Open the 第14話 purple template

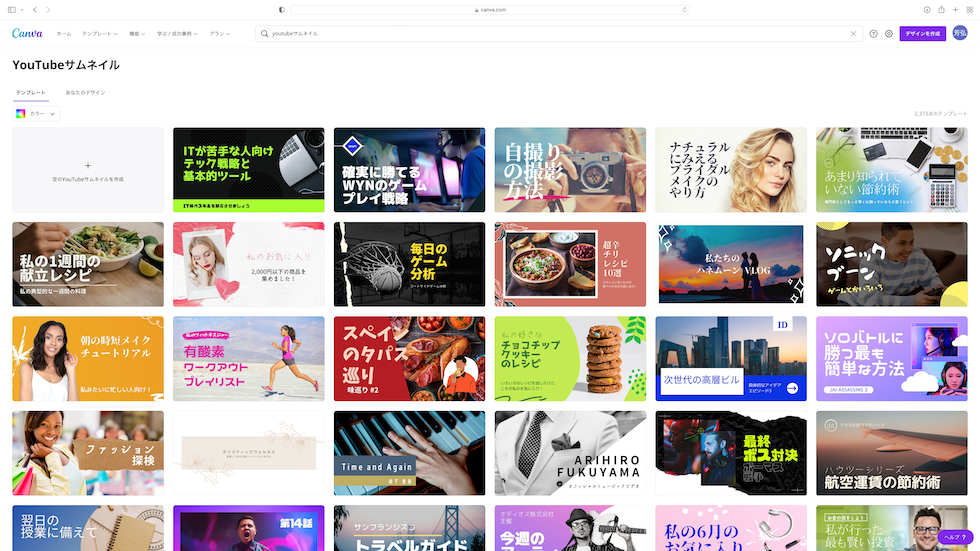(249, 528)
